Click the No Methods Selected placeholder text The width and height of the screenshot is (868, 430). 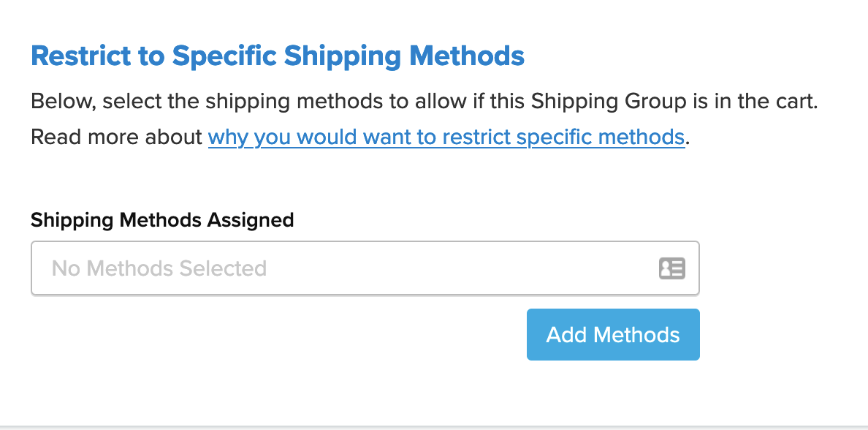pyautogui.click(x=159, y=268)
